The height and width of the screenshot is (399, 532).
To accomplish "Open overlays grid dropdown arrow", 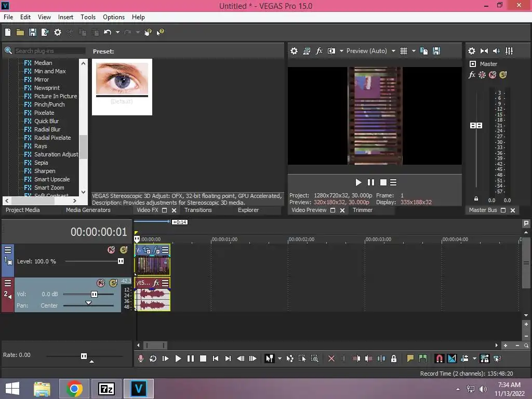I will tap(414, 51).
